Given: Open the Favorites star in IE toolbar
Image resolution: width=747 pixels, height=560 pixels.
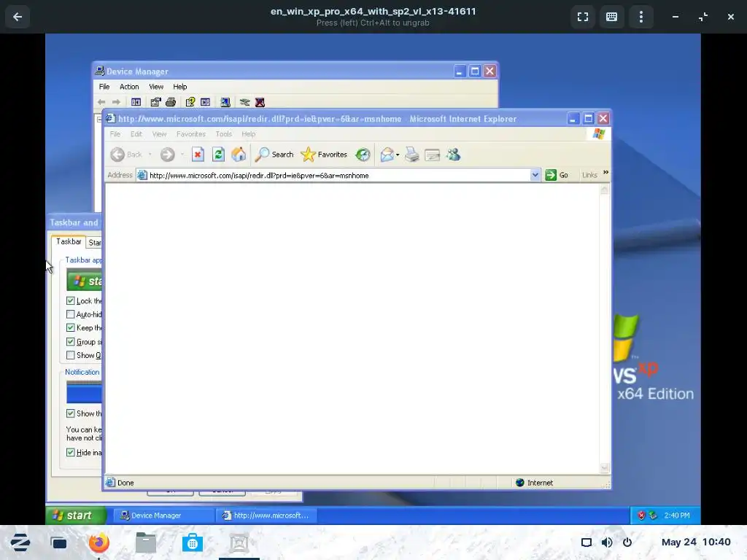Looking at the screenshot, I should point(324,155).
